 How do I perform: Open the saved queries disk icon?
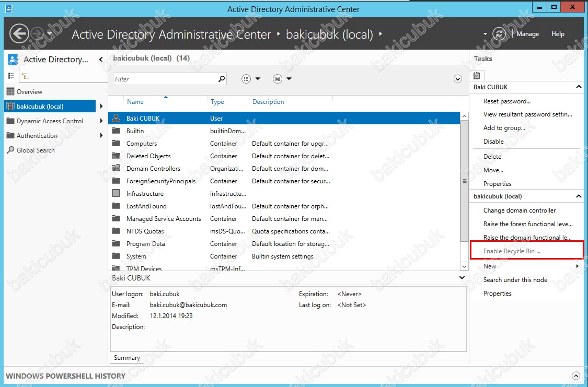[278, 79]
